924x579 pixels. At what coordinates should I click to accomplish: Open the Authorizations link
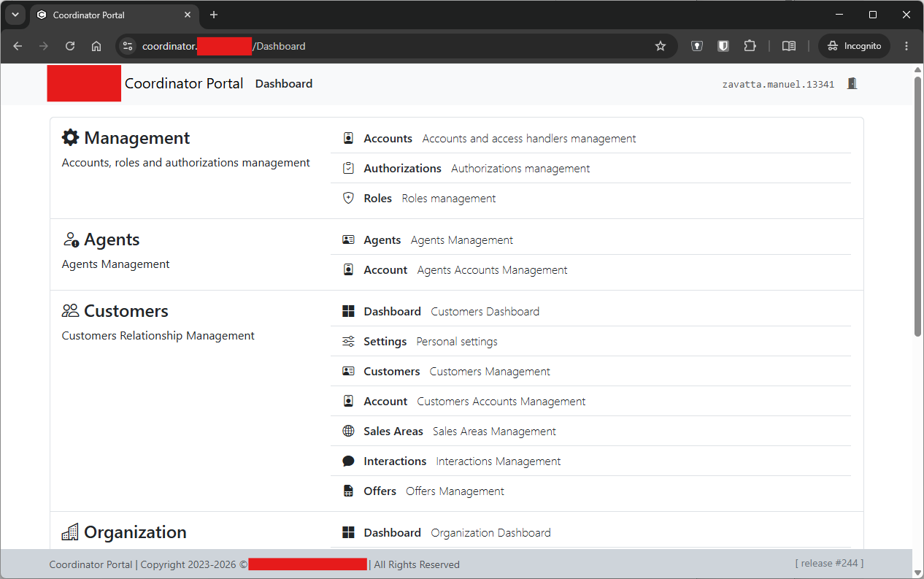[403, 168]
